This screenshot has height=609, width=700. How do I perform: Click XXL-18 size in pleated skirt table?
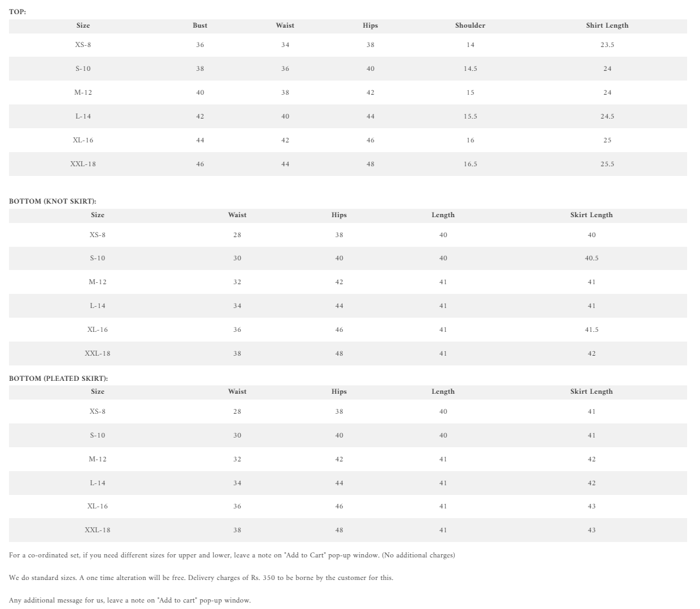click(x=97, y=530)
